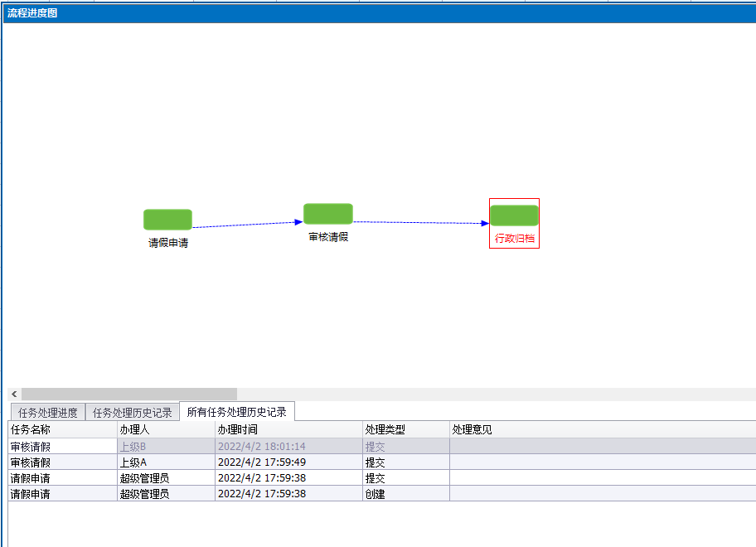Click the 任务名称 column header
The width and height of the screenshot is (756, 547).
point(62,430)
